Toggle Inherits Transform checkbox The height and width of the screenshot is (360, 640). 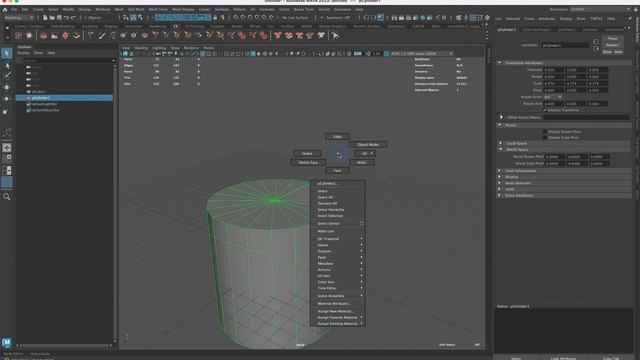coord(545,110)
